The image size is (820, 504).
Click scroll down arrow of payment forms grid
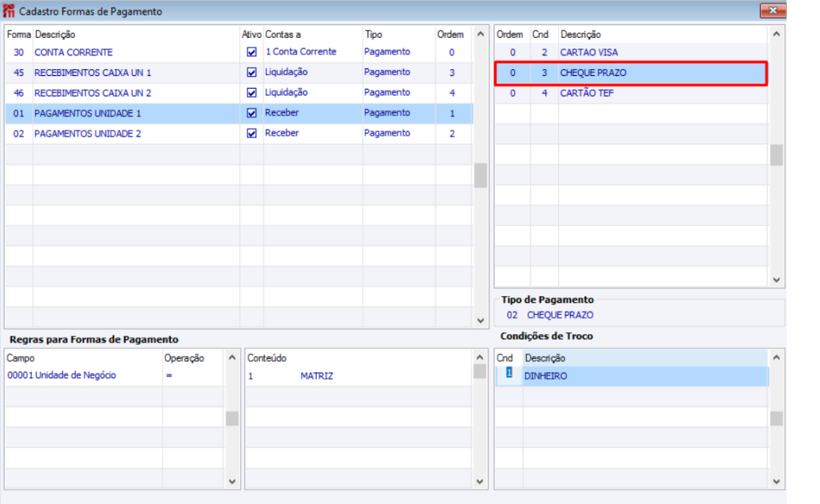481,320
